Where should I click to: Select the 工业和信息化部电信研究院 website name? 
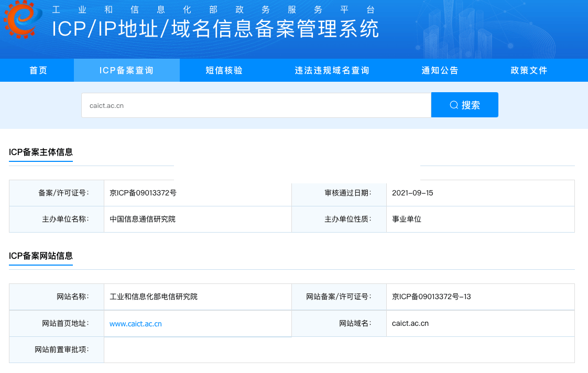pos(154,297)
